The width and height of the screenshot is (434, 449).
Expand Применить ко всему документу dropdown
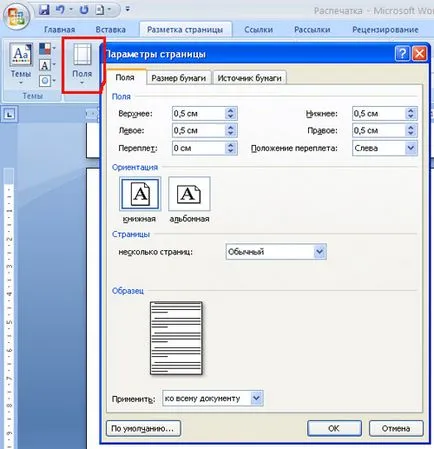257,398
